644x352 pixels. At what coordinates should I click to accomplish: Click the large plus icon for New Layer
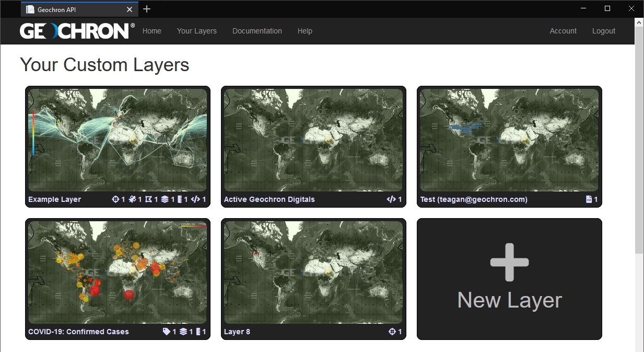pos(509,263)
